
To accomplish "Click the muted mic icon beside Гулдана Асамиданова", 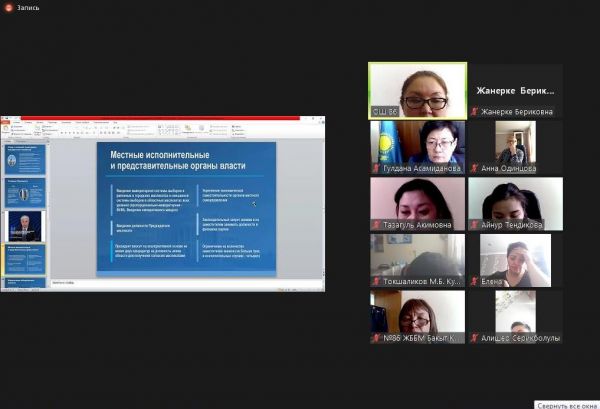I will [x=377, y=169].
